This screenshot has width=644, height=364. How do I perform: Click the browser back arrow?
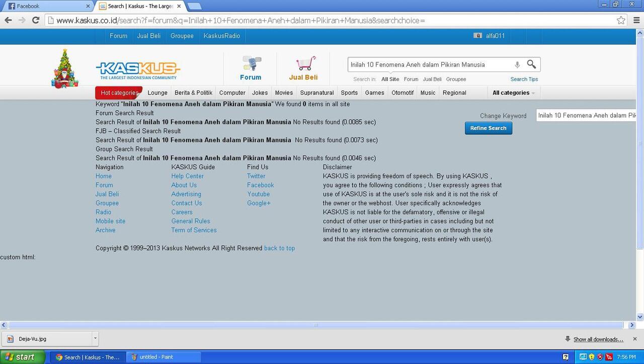(x=8, y=20)
